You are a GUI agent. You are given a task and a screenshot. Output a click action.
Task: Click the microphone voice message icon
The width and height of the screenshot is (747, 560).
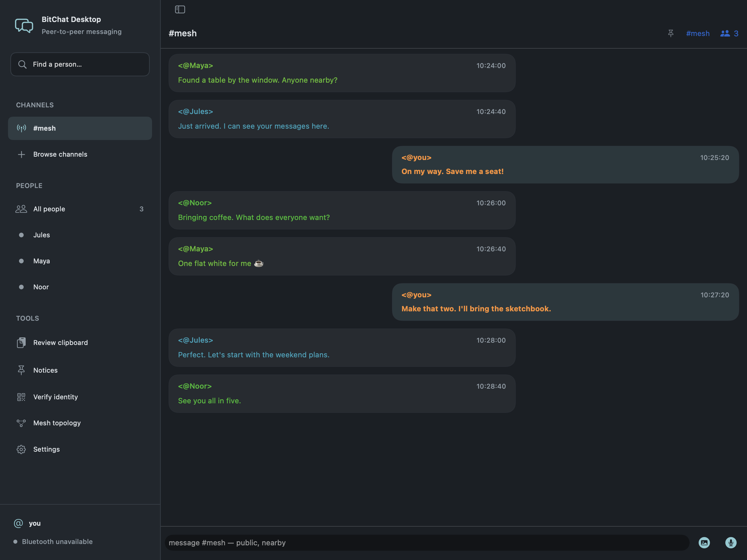(x=731, y=542)
